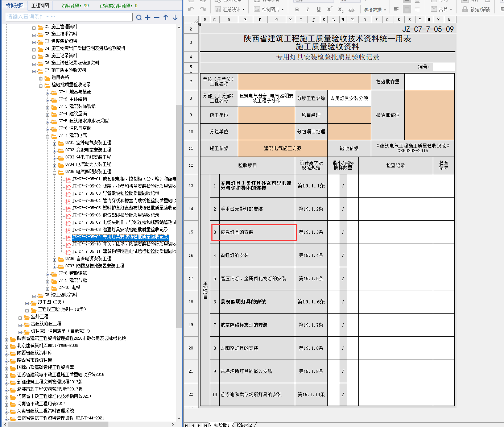
Task: Click the 锁定/解锁 lock button
Action: [x=476, y=9]
